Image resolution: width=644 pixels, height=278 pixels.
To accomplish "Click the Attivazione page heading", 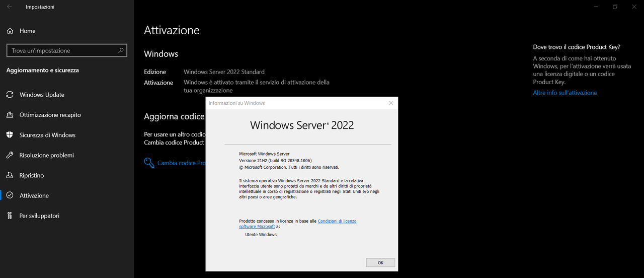I will (x=172, y=30).
